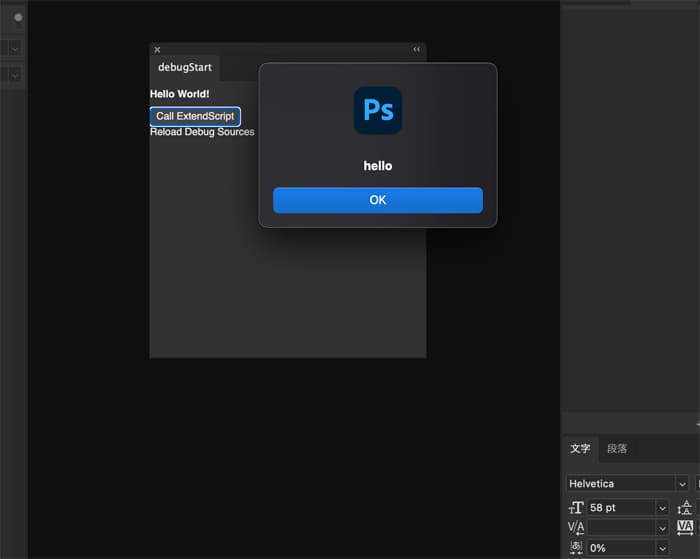Open the 段落 paragraph tab
The width and height of the screenshot is (700, 559).
click(x=617, y=449)
